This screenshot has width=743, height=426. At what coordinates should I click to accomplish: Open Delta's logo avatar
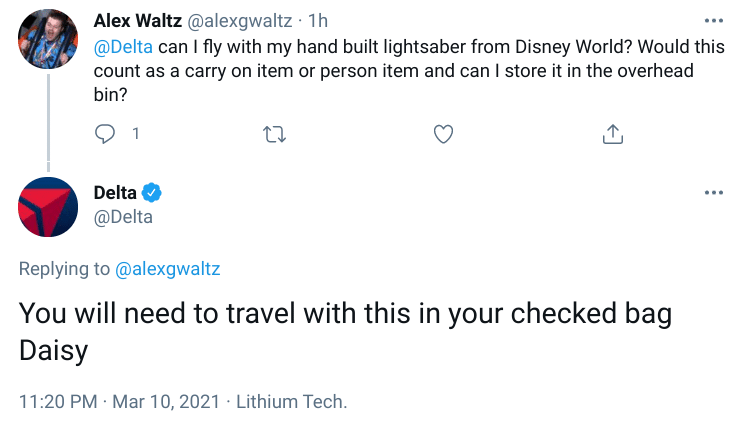tap(48, 206)
